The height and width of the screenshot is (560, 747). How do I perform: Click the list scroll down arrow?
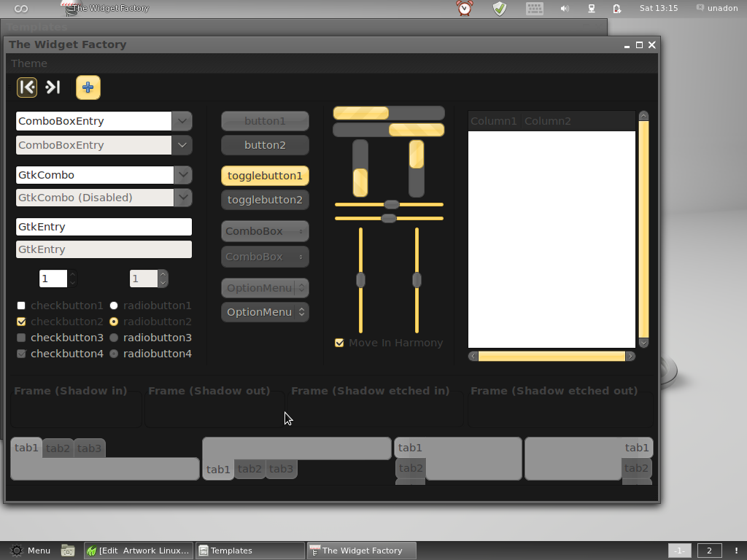point(643,343)
